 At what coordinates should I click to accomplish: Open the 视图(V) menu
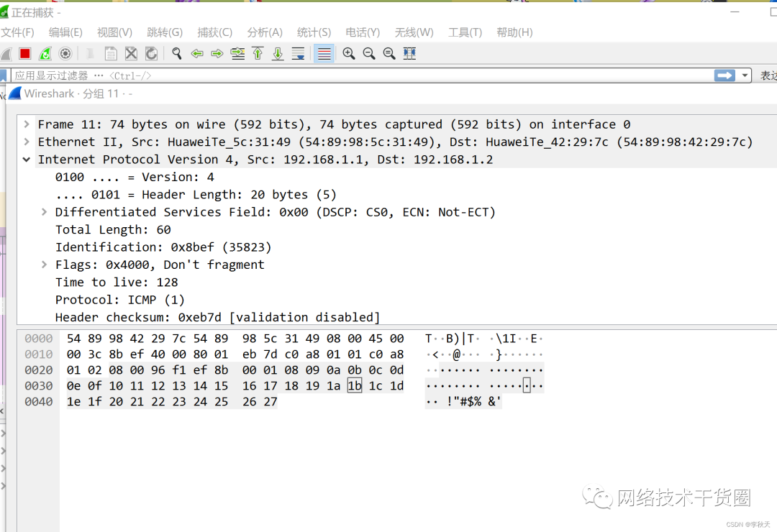[114, 32]
